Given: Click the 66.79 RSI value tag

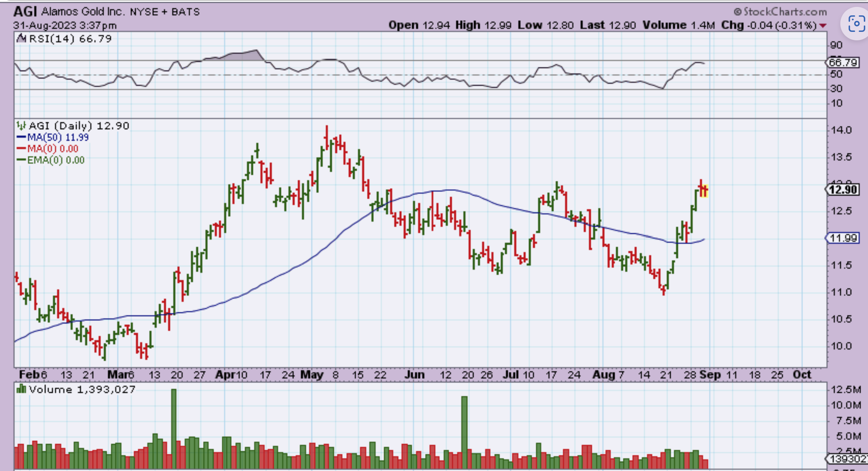Looking at the screenshot, I should [x=843, y=62].
